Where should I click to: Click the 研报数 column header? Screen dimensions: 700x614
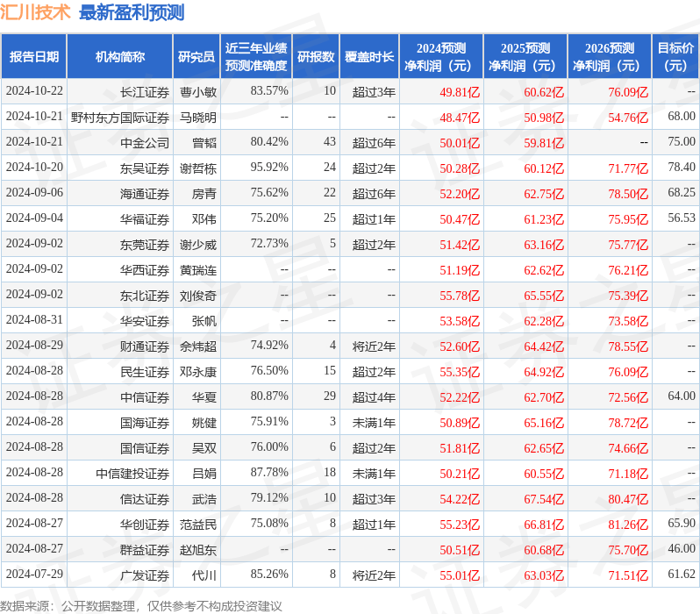pos(316,57)
